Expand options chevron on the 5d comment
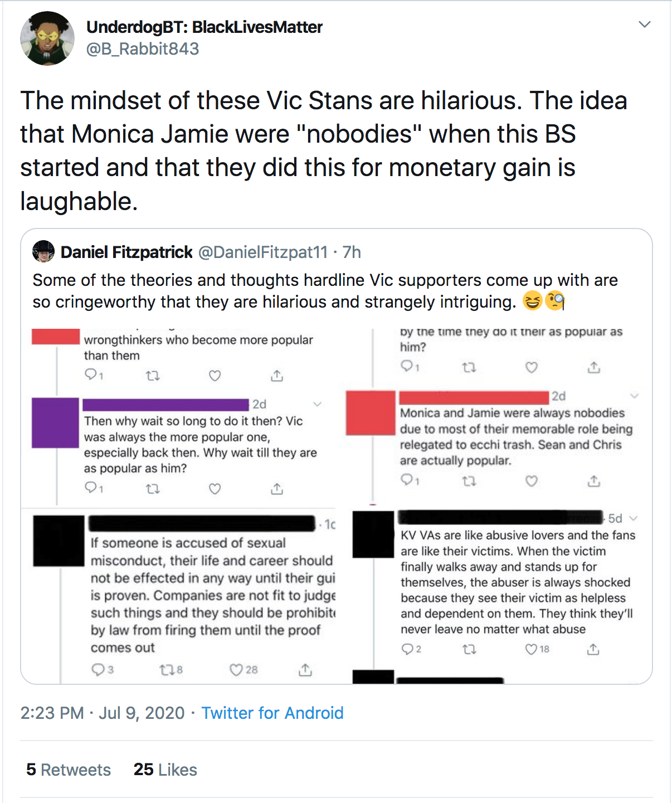Screen dimensions: 672x803 click(633, 518)
